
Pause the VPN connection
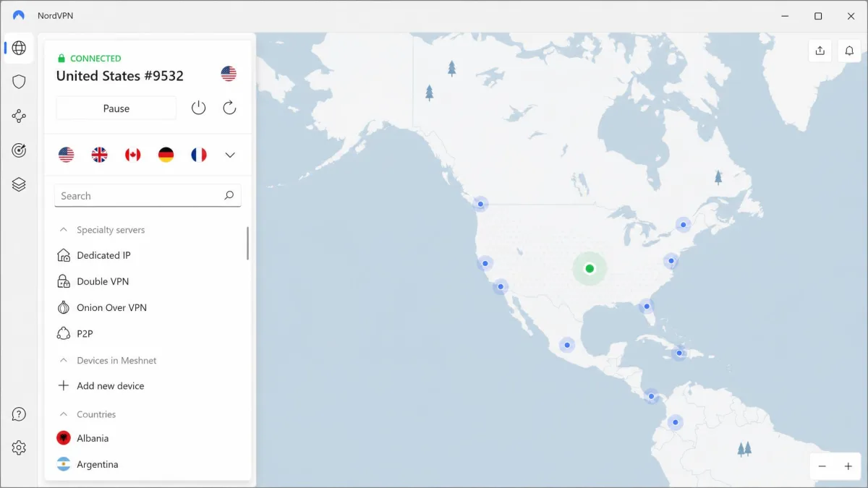pyautogui.click(x=116, y=108)
